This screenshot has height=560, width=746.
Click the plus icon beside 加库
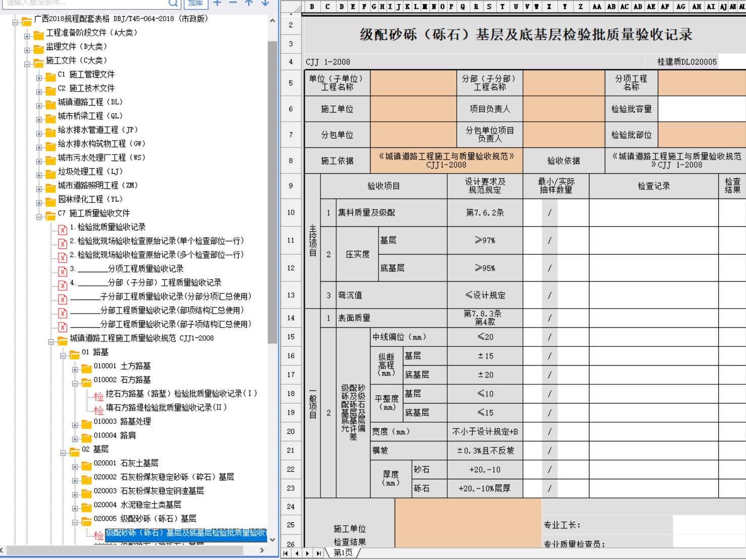pyautogui.click(x=218, y=3)
